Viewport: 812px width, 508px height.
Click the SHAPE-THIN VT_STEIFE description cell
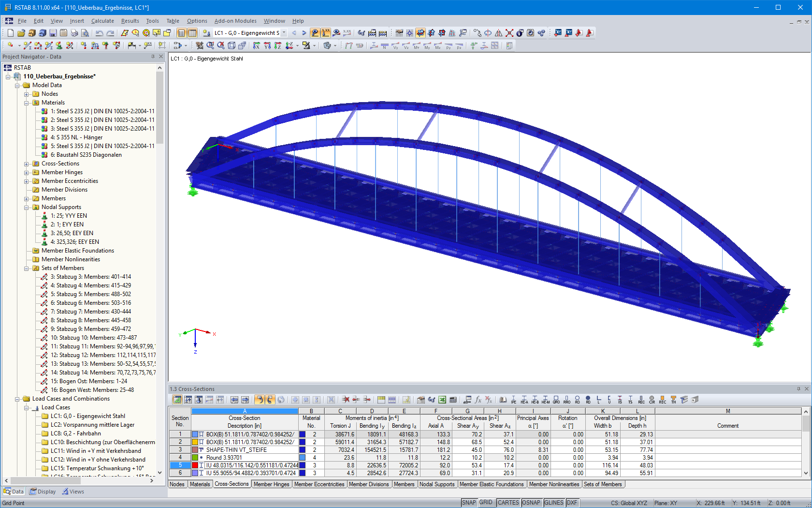coord(245,450)
